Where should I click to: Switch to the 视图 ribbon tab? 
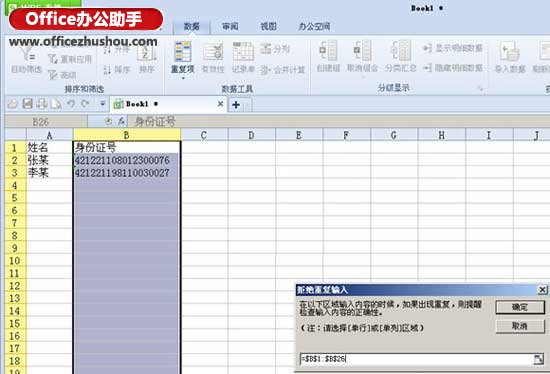268,26
